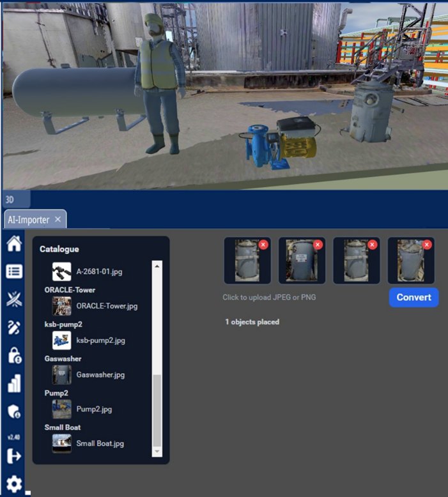Select the third uploaded tank thumbnail

[356, 261]
